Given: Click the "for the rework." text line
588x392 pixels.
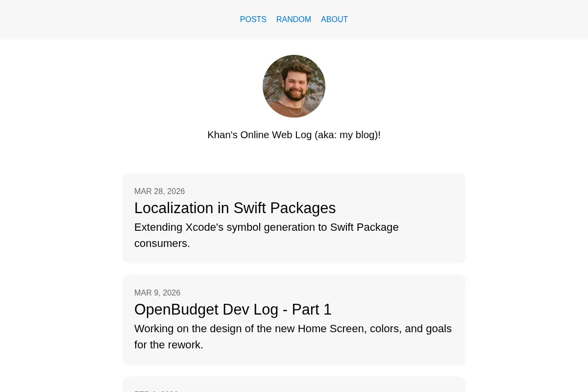Looking at the screenshot, I should 169,345.
